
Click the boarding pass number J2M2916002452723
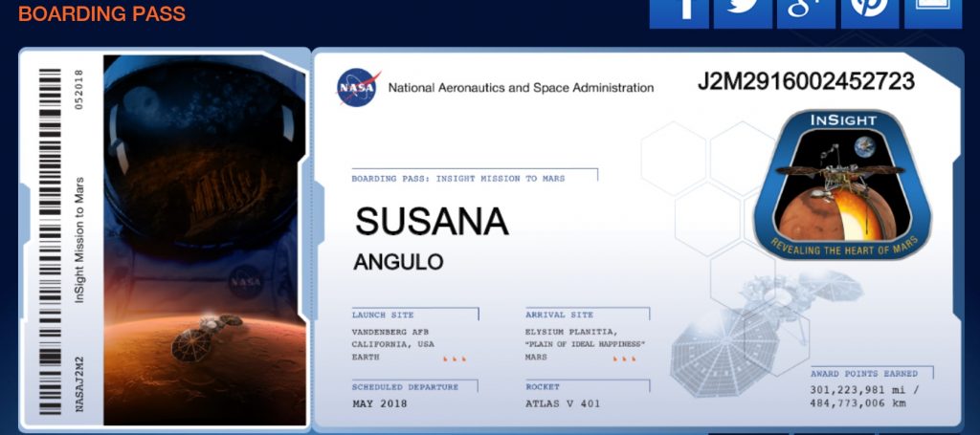(x=806, y=81)
